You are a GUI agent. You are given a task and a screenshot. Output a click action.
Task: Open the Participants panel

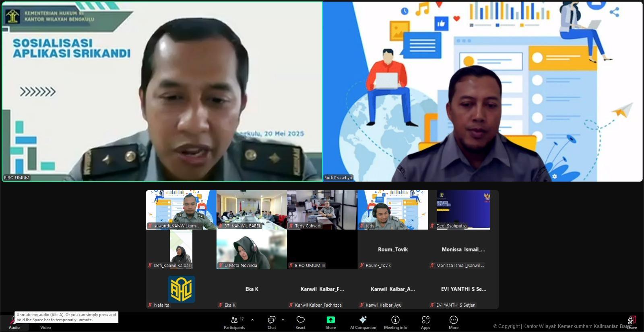pyautogui.click(x=234, y=322)
